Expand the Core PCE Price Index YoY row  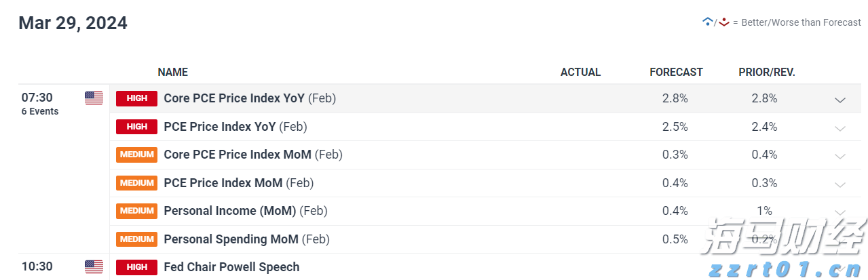coord(840,100)
